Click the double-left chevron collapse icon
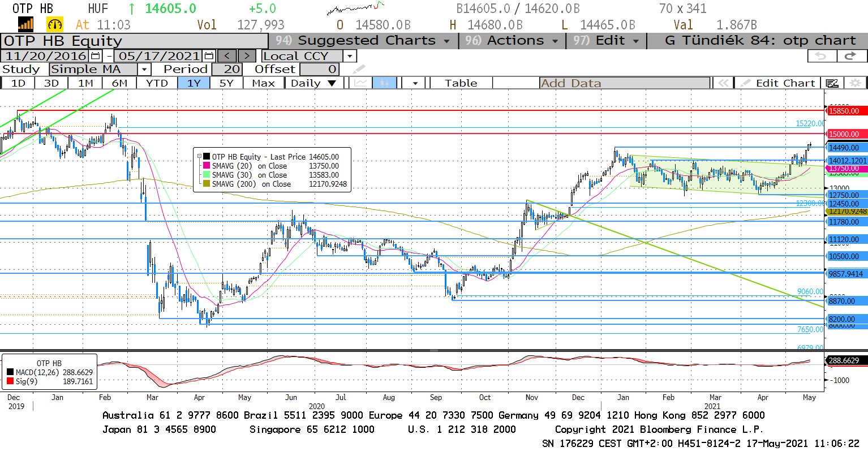This screenshot has height=460, width=868. 723,83
